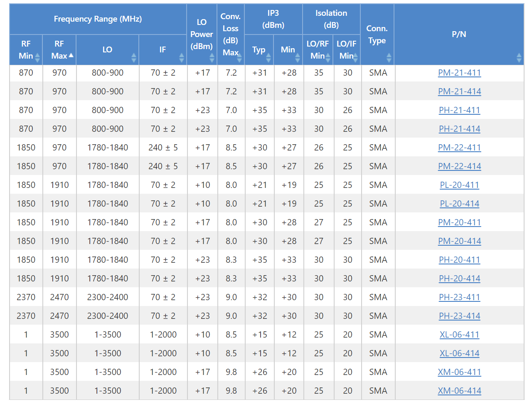This screenshot has width=532, height=402.
Task: Sort by IP3 Typ column arrows
Action: (268, 57)
